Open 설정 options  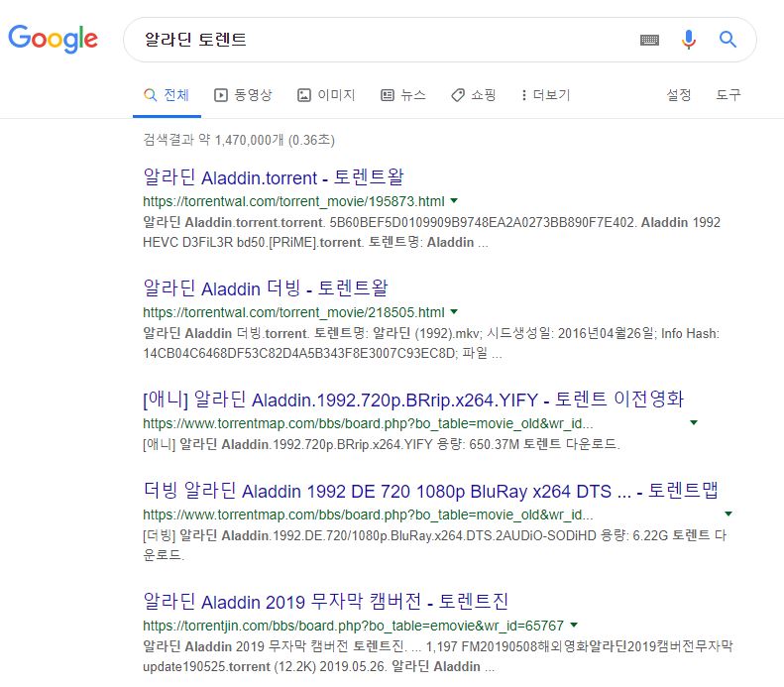pyautogui.click(x=679, y=95)
